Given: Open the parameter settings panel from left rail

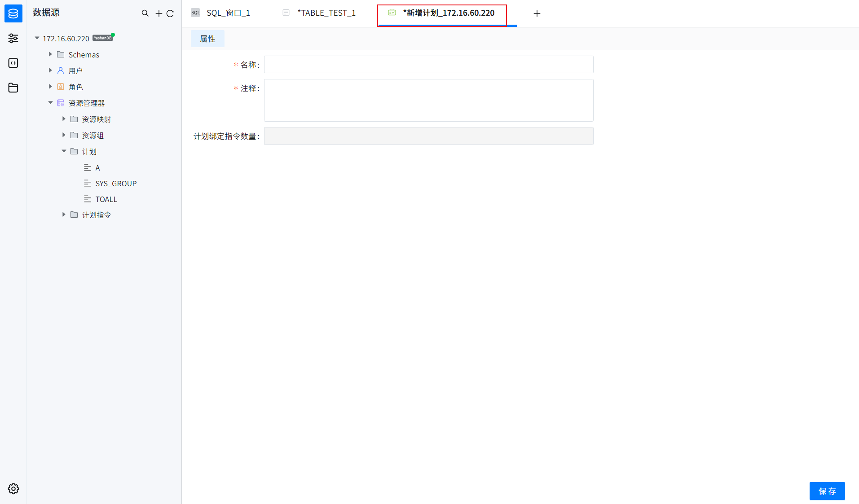Looking at the screenshot, I should pyautogui.click(x=13, y=38).
